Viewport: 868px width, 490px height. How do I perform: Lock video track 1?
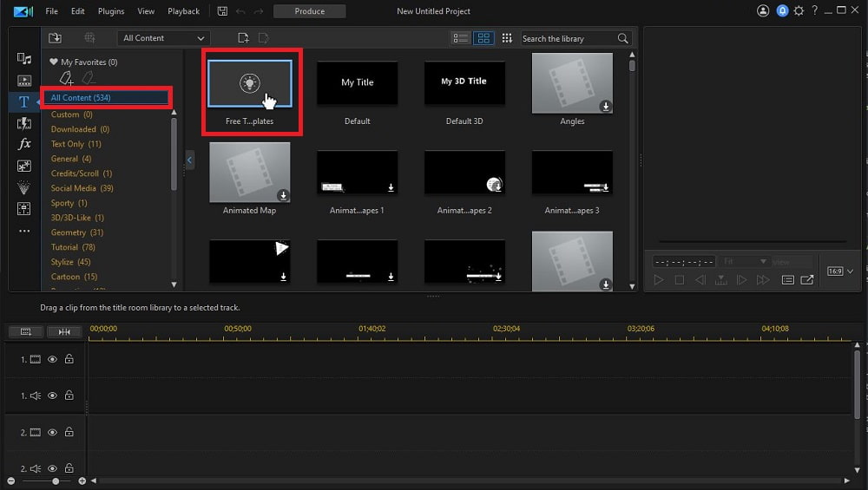[69, 359]
